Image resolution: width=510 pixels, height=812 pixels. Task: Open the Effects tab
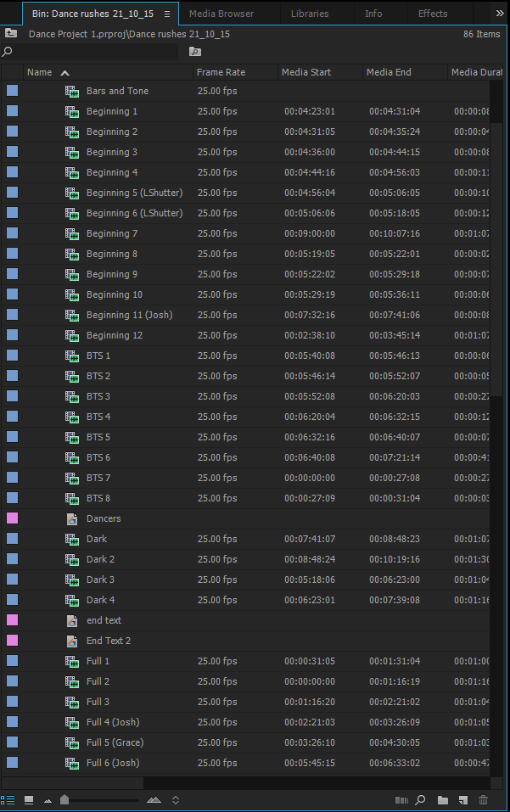pyautogui.click(x=432, y=14)
